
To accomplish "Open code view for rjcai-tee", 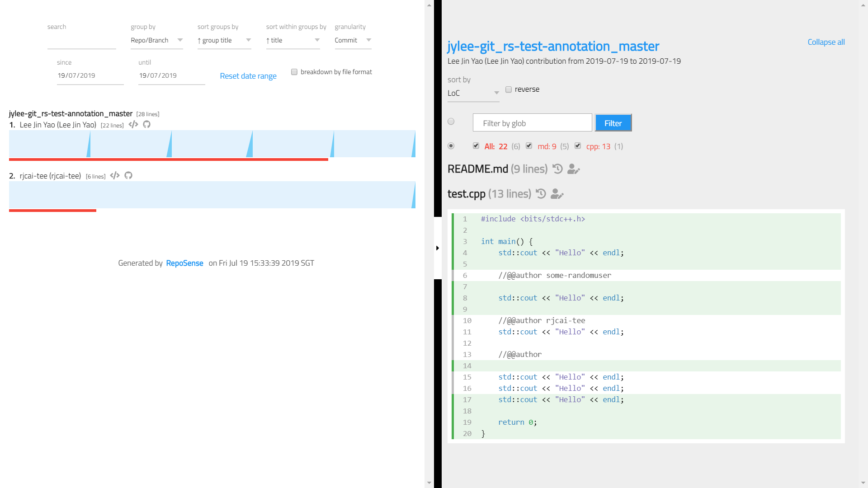I will 115,175.
